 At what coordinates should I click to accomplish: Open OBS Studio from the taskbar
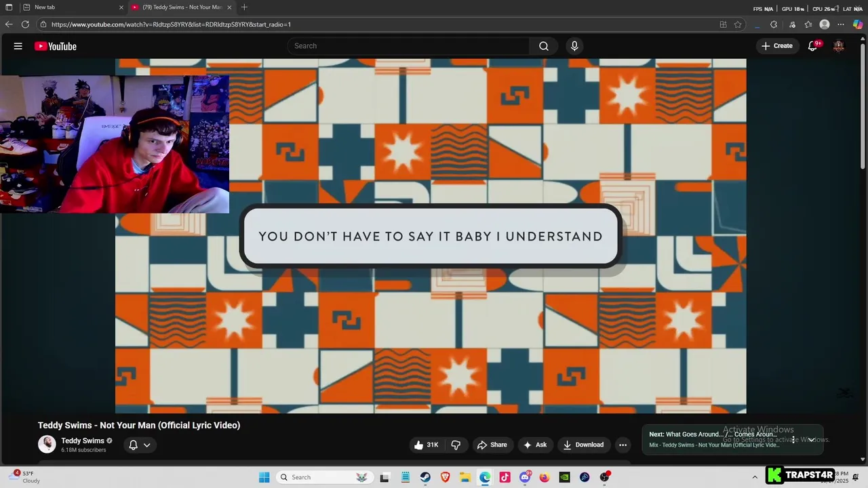pos(605,477)
